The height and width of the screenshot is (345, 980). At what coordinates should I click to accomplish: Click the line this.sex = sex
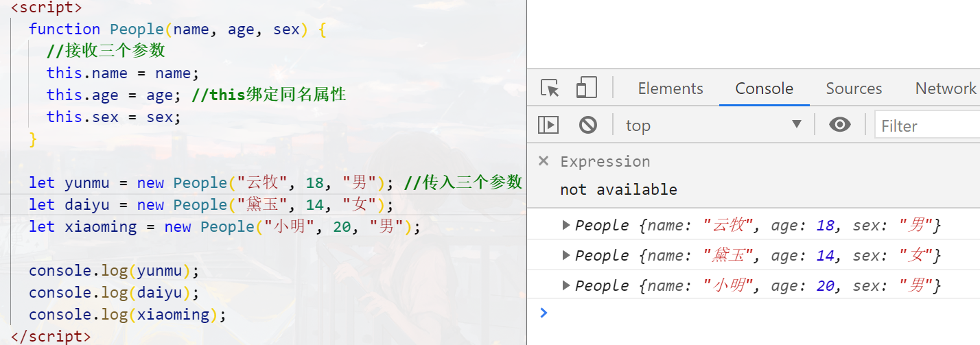pyautogui.click(x=114, y=117)
